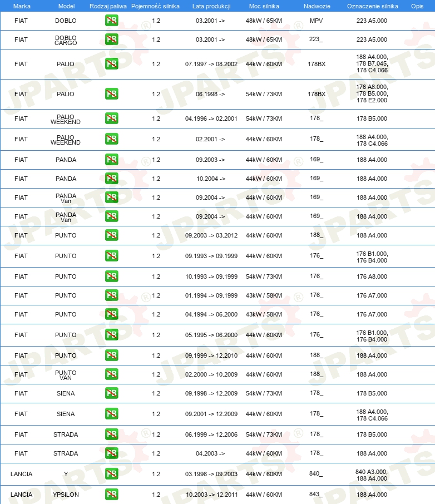
Task: Click the PUNTO VAN model cell
Action: click(66, 375)
